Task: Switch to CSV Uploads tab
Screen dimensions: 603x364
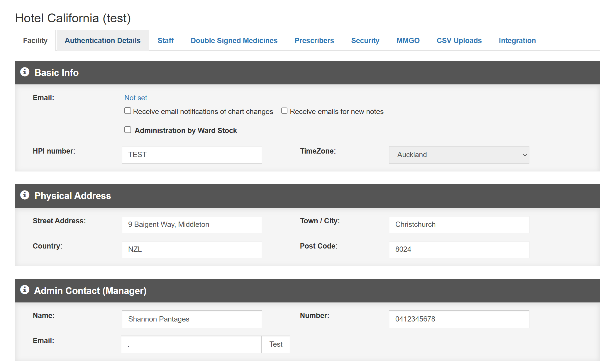Action: [x=459, y=40]
